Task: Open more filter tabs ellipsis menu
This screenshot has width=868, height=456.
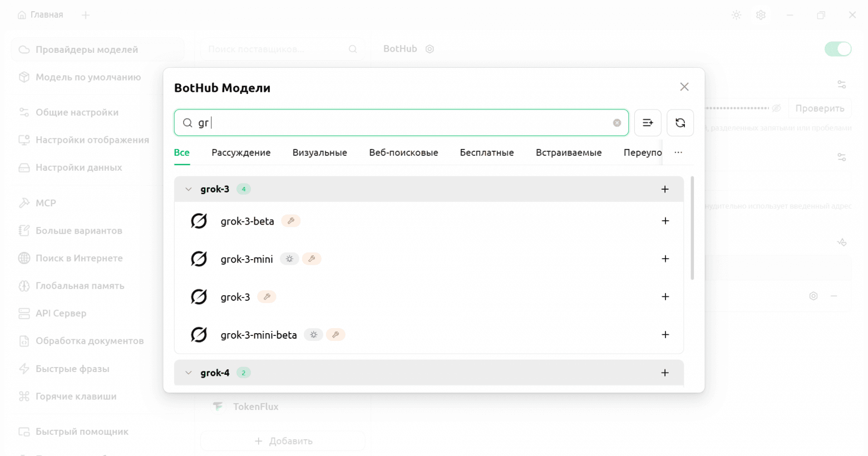Action: [678, 152]
